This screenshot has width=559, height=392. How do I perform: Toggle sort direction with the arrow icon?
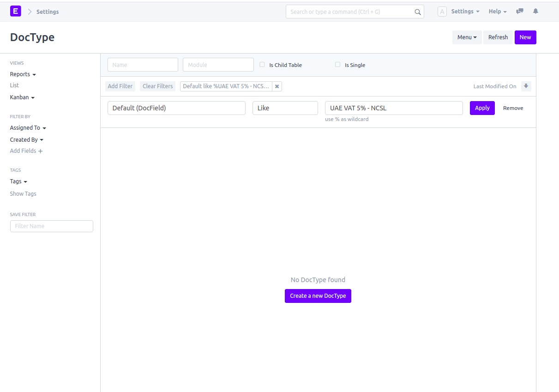(526, 86)
